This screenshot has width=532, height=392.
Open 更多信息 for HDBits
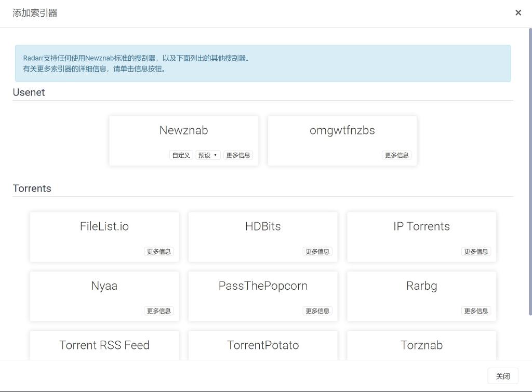(x=317, y=251)
